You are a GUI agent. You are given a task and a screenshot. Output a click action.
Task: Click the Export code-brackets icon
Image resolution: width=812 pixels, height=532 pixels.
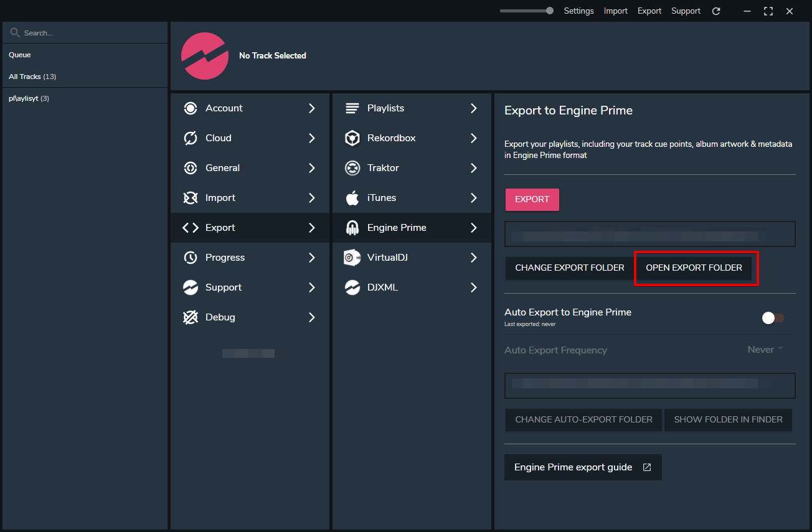[191, 228]
